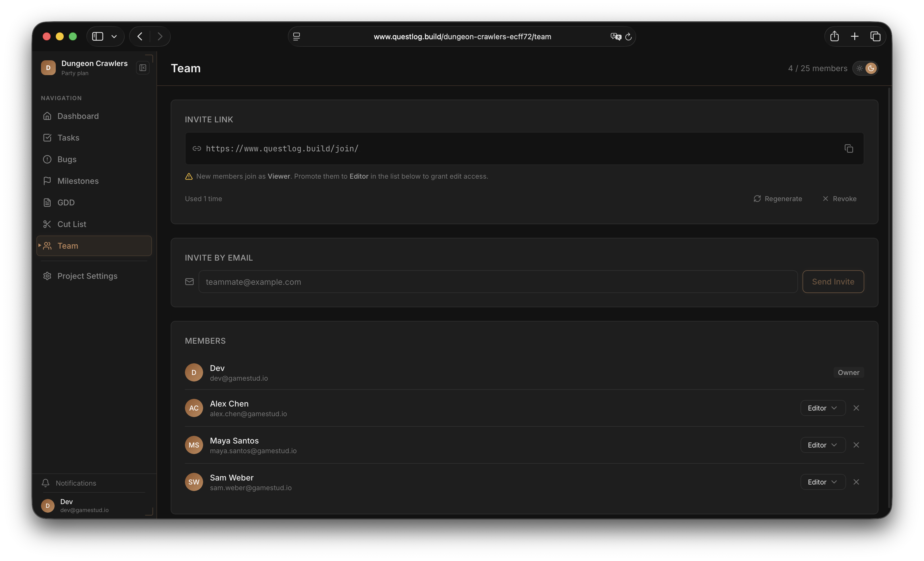This screenshot has height=561, width=924.
Task: Click the browser share icon
Action: click(834, 36)
